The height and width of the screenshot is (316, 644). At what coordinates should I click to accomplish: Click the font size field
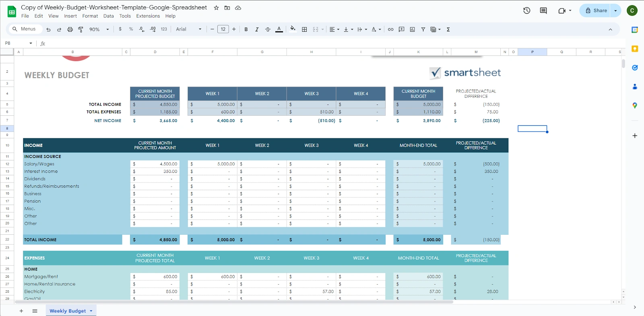pyautogui.click(x=223, y=29)
